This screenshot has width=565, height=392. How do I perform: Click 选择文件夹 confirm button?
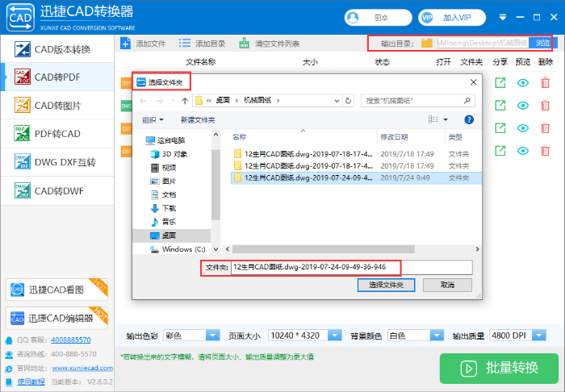click(x=386, y=285)
